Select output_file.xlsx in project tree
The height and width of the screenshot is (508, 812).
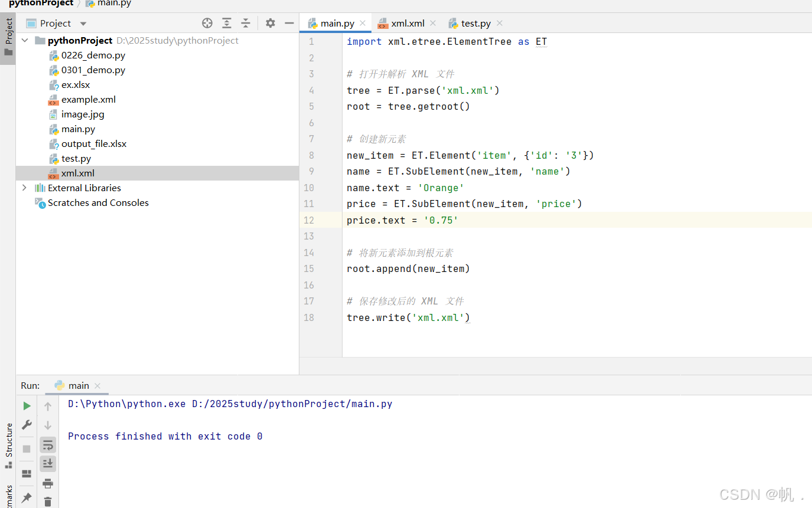click(x=94, y=143)
